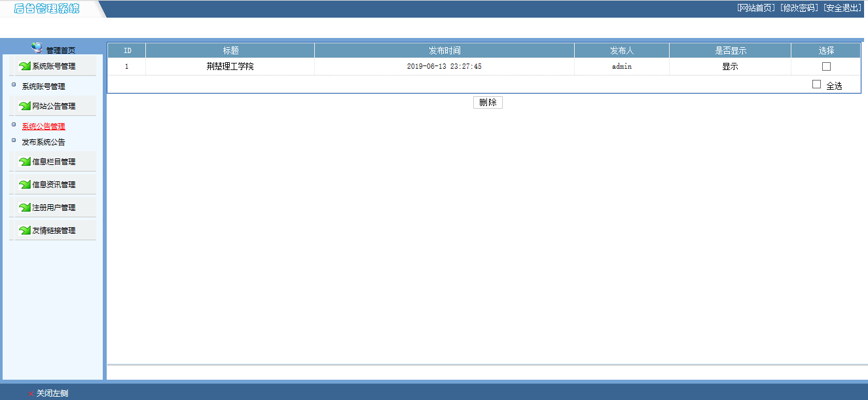Open the 发布系统公告 link
Viewport: 868px width, 400px height.
tap(43, 142)
